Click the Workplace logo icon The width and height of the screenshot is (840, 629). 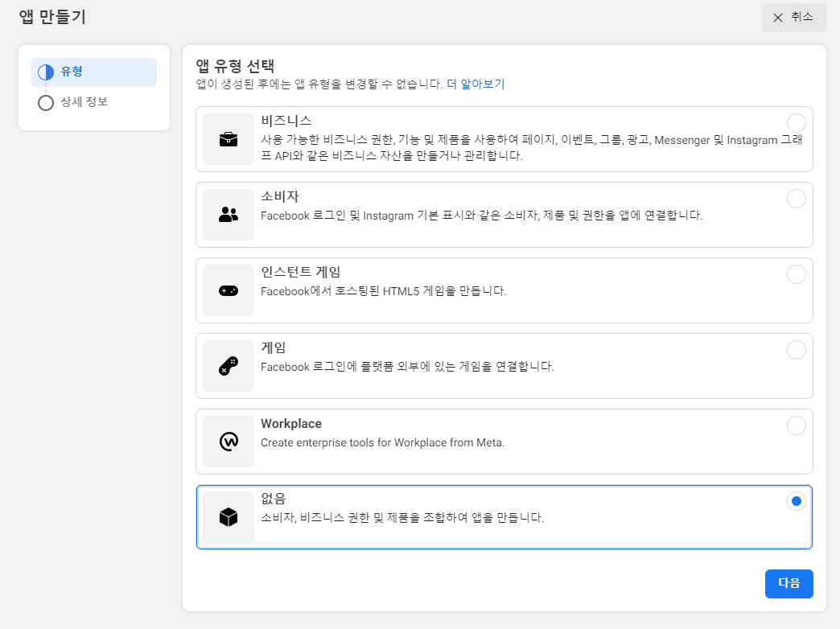(x=229, y=442)
